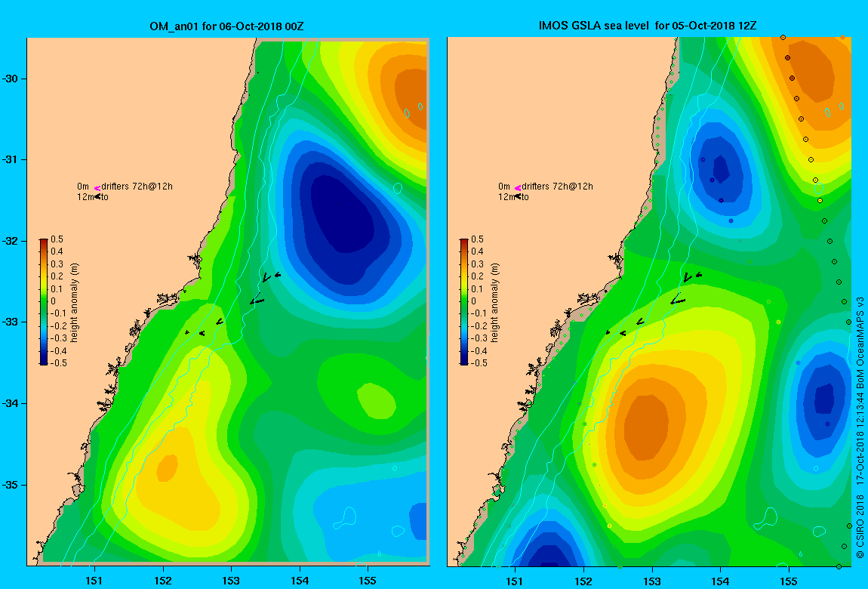Image resolution: width=868 pixels, height=589 pixels.
Task: Select the OM_an01 height anomaly color bar
Action: point(44,302)
